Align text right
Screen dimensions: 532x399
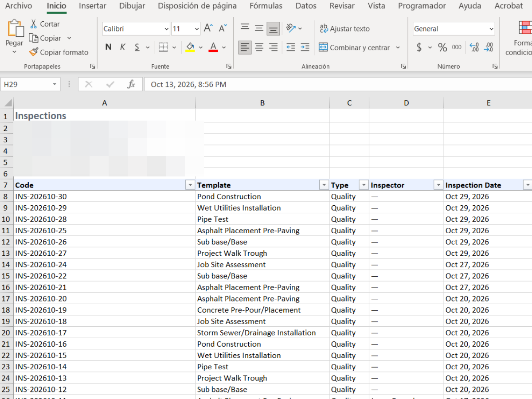(274, 47)
